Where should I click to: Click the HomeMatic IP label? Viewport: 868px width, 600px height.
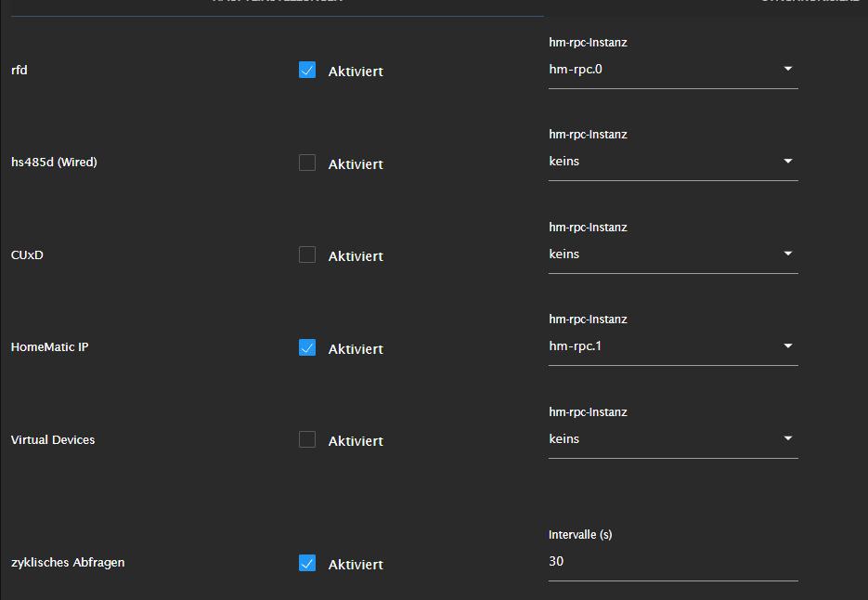tap(50, 346)
